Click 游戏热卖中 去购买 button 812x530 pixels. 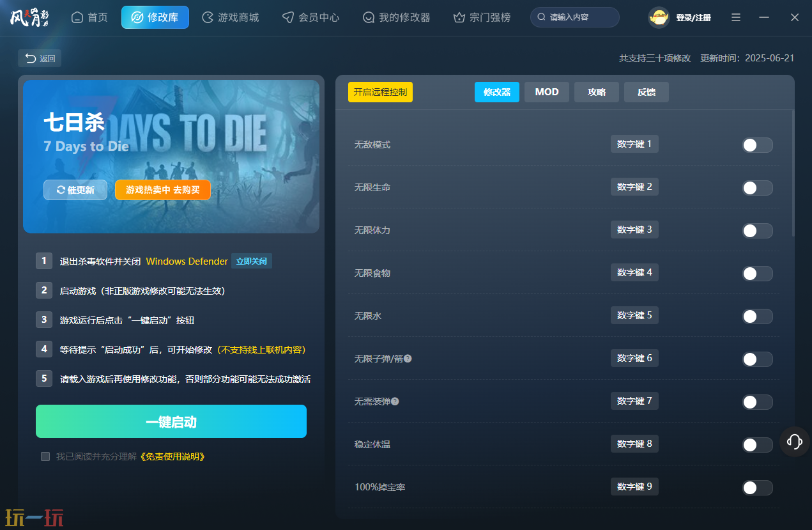coord(163,190)
